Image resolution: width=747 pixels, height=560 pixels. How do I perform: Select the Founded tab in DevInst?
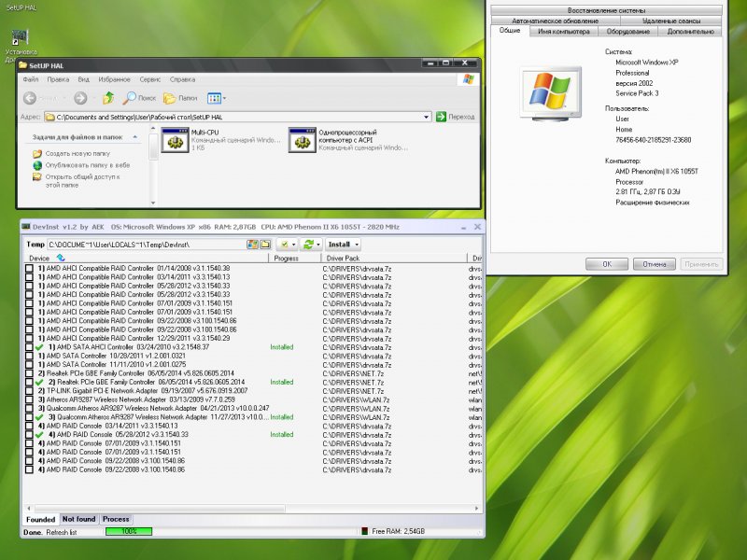tap(40, 519)
